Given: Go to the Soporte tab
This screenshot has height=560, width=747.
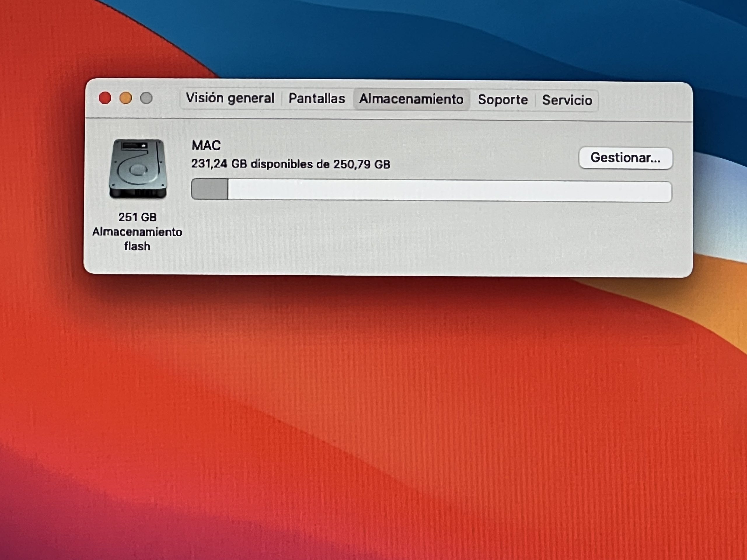Looking at the screenshot, I should [x=502, y=100].
